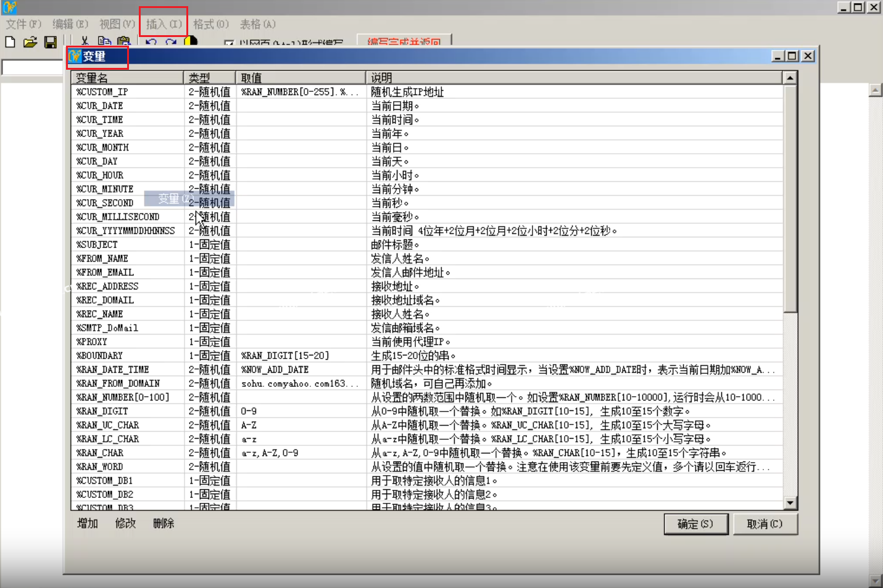Redo with the right curved arrow icon

pyautogui.click(x=171, y=42)
